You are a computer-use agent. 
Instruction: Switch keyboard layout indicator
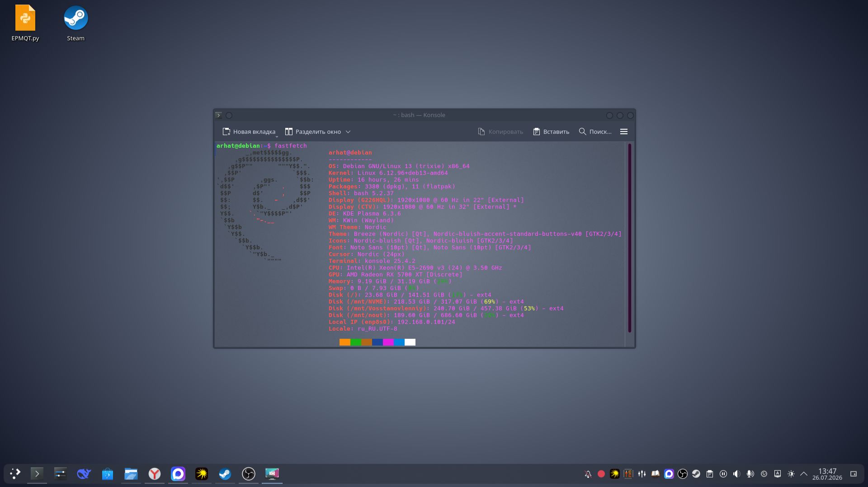(x=778, y=474)
